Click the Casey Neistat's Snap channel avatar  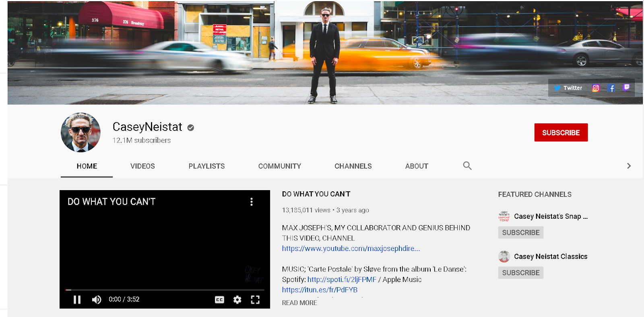(504, 216)
